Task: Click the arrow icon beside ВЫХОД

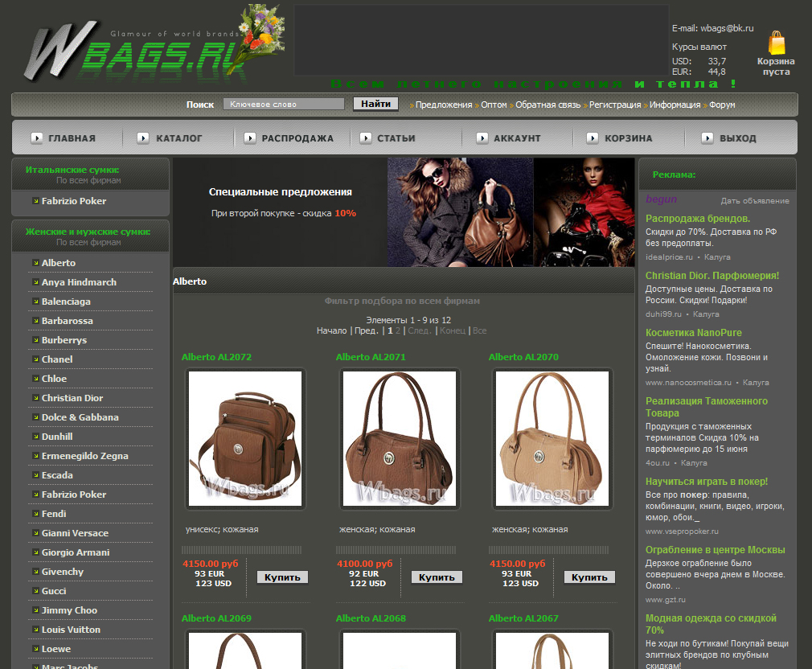Action: tap(707, 137)
